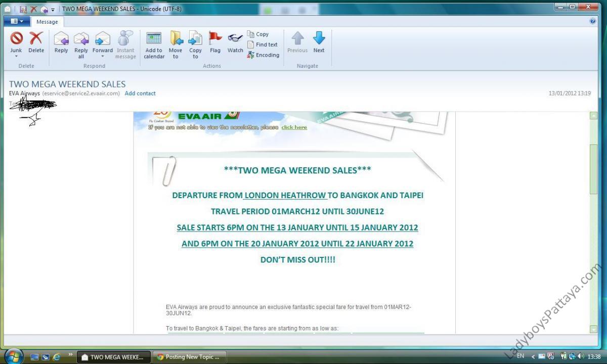Image resolution: width=607 pixels, height=364 pixels.
Task: Open Windows Start menu
Action: tap(14, 356)
